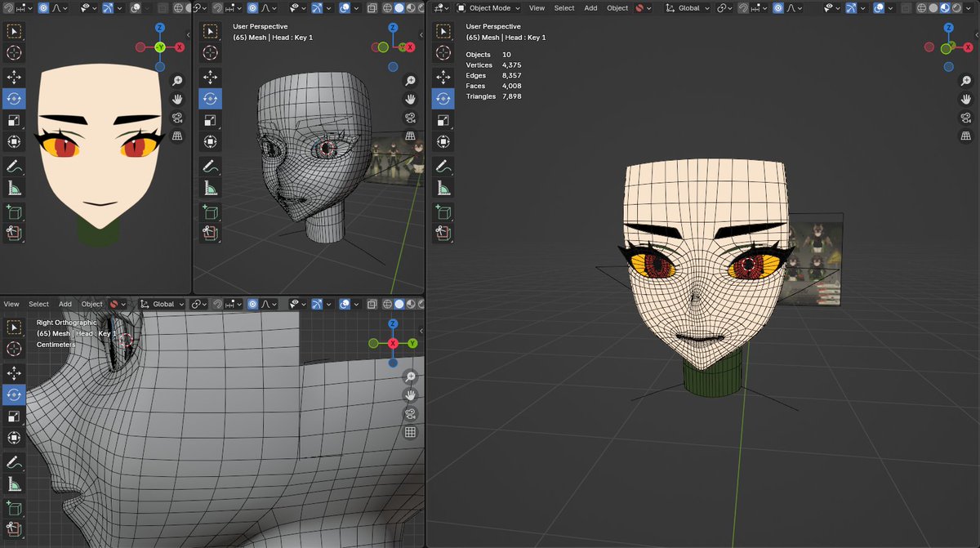Image resolution: width=980 pixels, height=548 pixels.
Task: Select the Annotate tool in the wireframe head viewport
Action: (210, 166)
